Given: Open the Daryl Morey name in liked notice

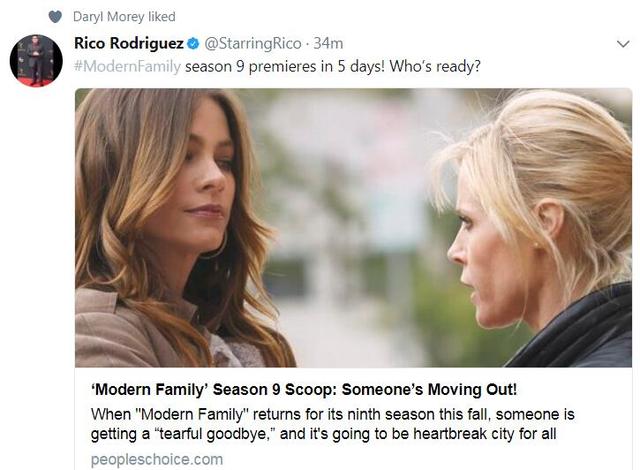Looking at the screenshot, I should [x=109, y=17].
